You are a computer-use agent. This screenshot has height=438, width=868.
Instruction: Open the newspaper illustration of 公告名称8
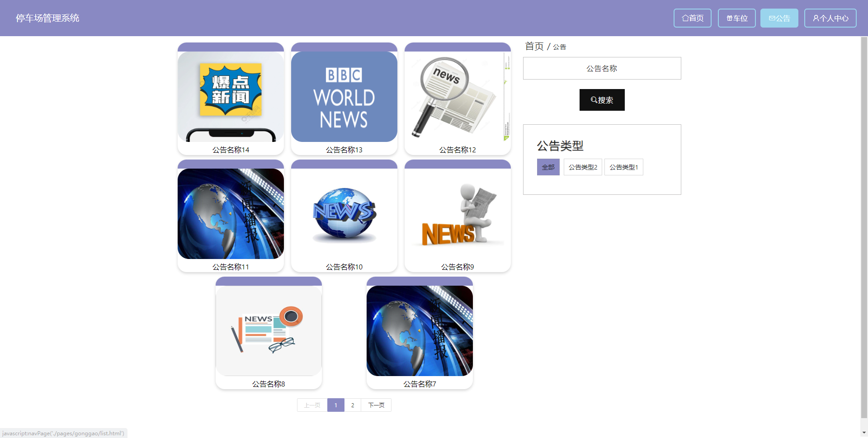[269, 331]
